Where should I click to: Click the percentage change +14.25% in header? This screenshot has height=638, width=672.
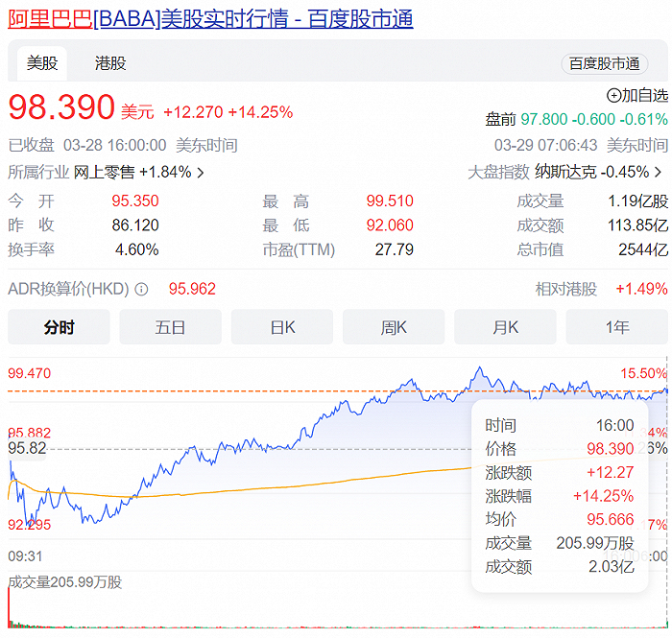click(260, 112)
